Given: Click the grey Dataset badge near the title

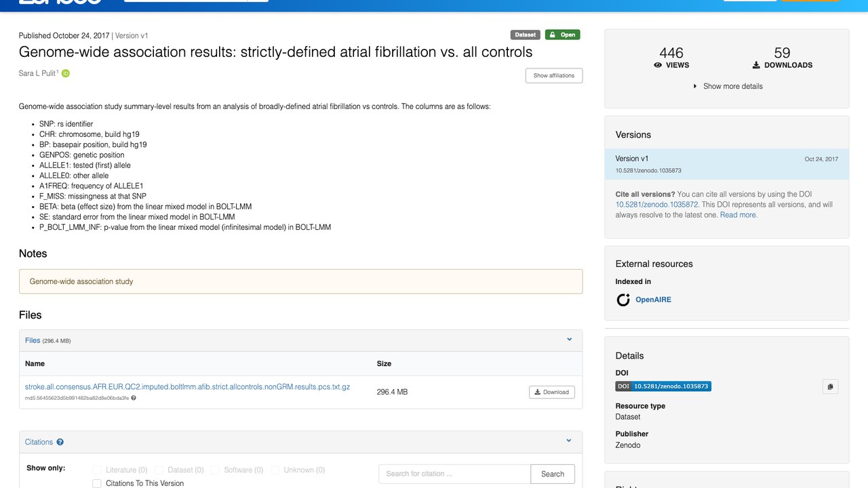Looking at the screenshot, I should 526,35.
